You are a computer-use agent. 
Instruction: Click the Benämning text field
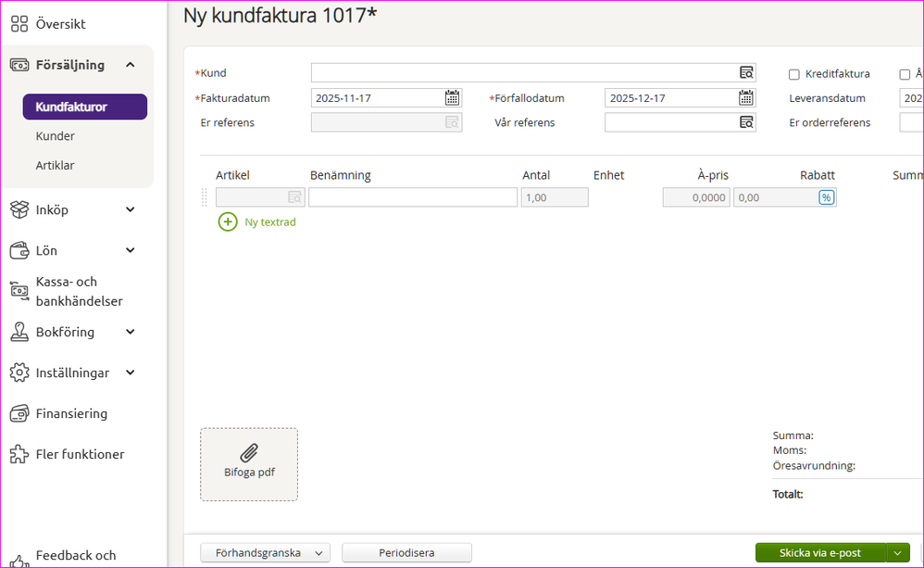(x=413, y=197)
